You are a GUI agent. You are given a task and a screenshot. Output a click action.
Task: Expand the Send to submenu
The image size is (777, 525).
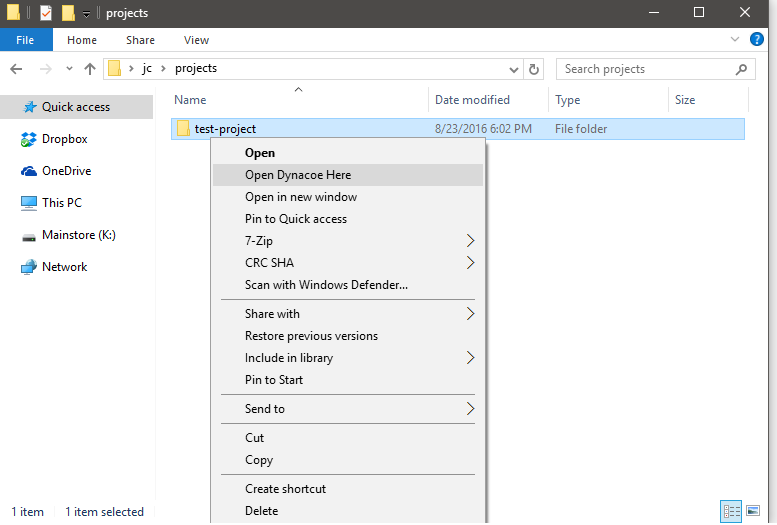click(470, 409)
